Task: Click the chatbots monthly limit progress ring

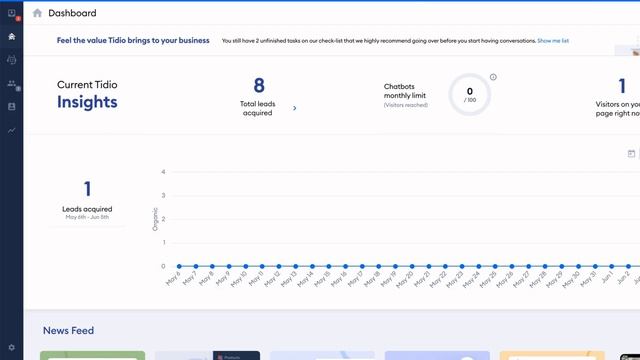Action: [469, 94]
